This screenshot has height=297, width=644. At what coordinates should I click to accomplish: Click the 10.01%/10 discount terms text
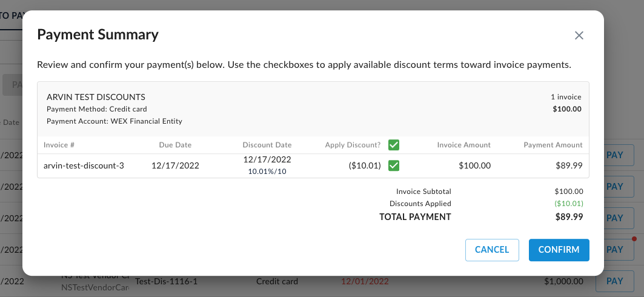(x=267, y=172)
